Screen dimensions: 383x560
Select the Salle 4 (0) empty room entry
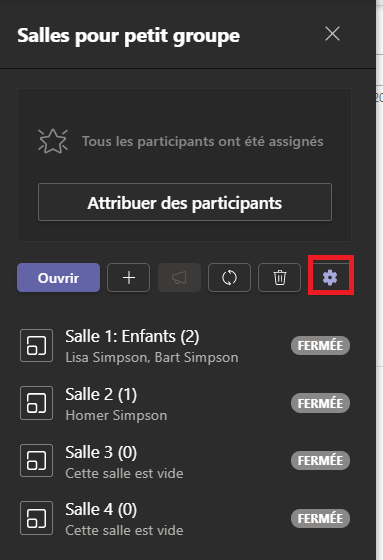(184, 518)
